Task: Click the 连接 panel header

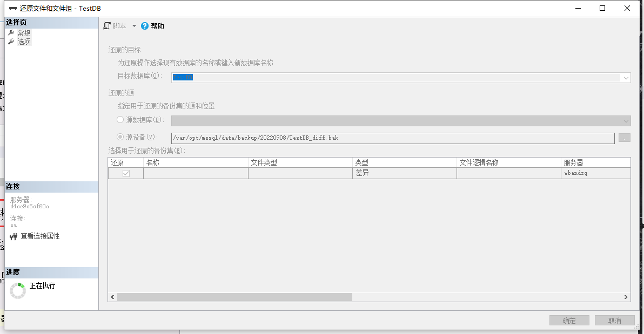Action: [x=51, y=187]
